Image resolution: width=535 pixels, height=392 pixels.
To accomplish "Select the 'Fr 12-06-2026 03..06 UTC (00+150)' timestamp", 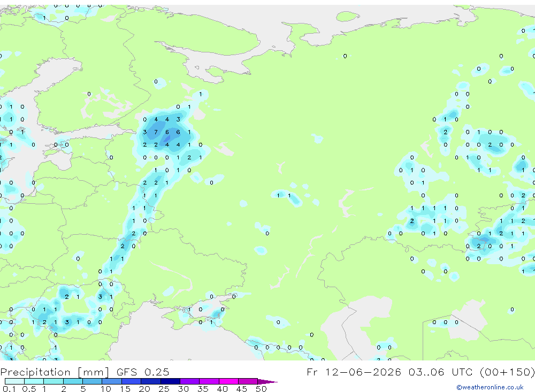I will click(421, 372).
